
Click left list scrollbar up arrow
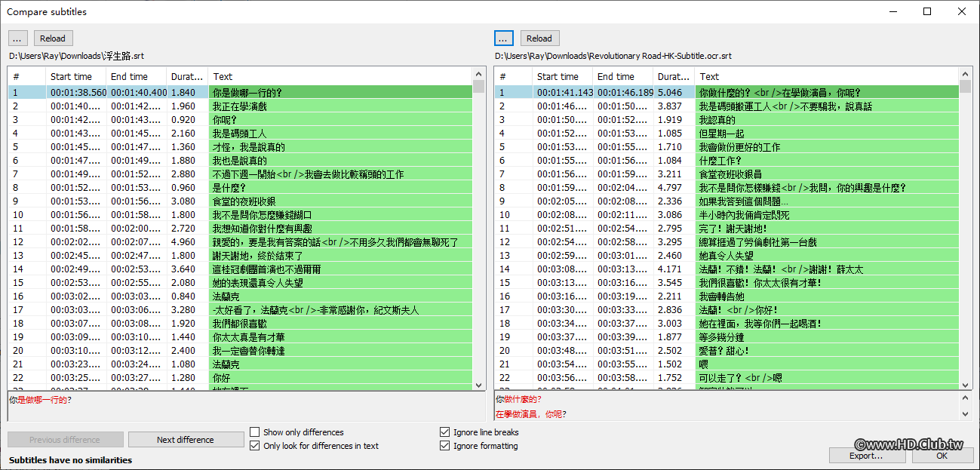pyautogui.click(x=478, y=74)
